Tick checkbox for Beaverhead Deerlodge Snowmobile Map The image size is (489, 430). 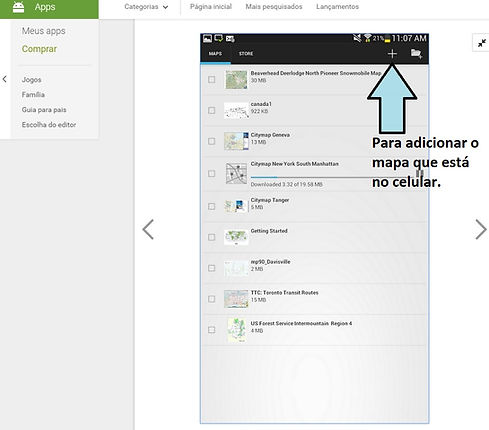(212, 79)
